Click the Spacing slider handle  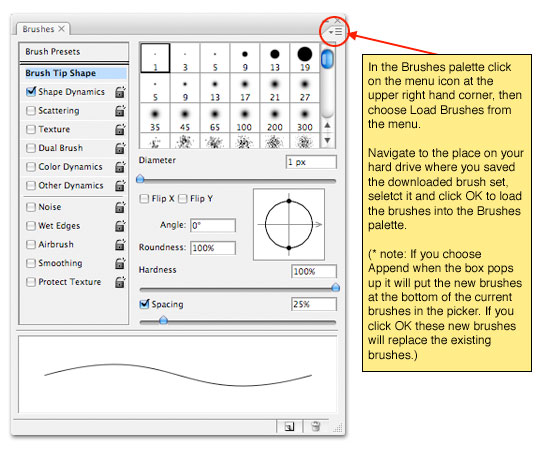pyautogui.click(x=163, y=320)
